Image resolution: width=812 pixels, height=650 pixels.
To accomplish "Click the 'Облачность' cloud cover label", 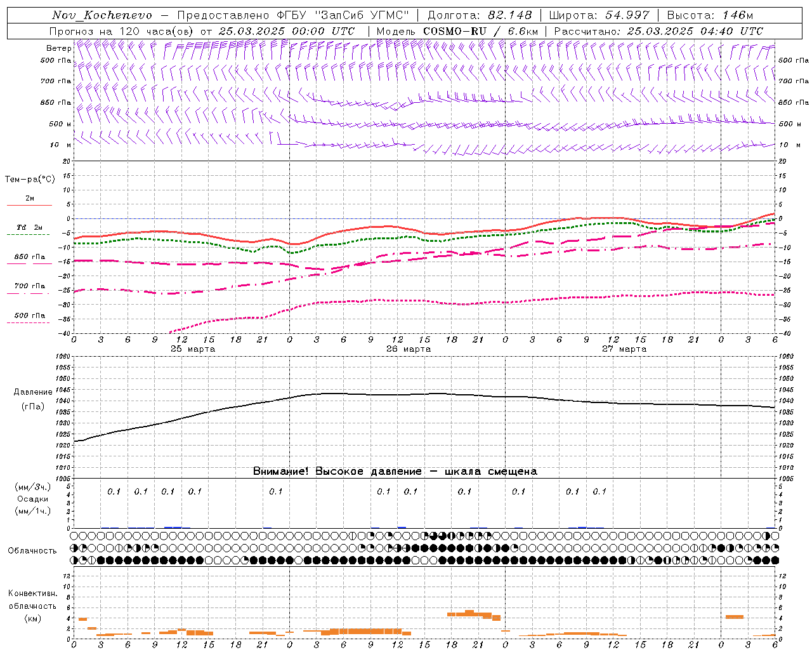I will pyautogui.click(x=32, y=551).
